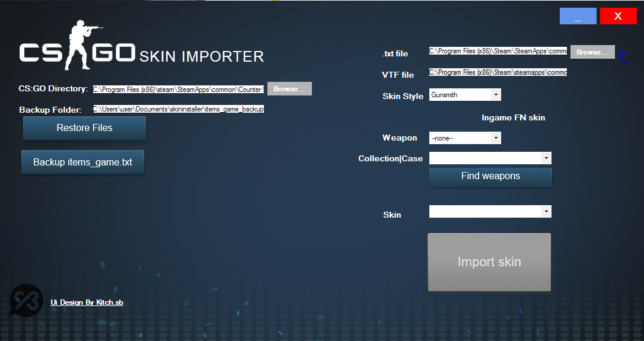Click the Collection|Case label
The height and width of the screenshot is (341, 644).
coord(390,158)
